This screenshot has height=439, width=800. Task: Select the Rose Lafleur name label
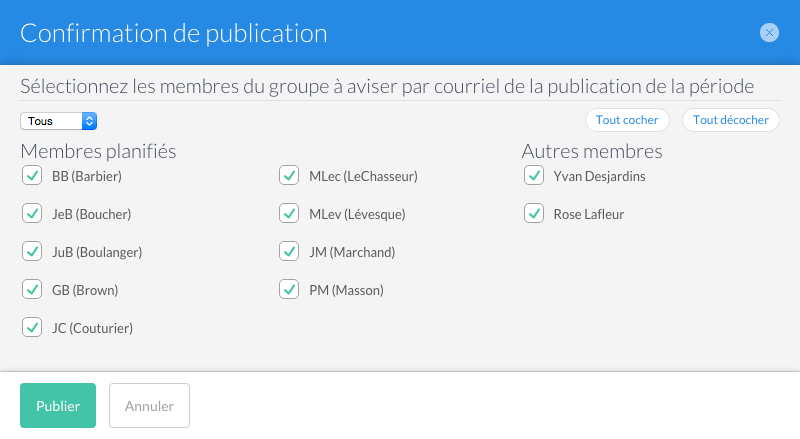[x=589, y=214]
